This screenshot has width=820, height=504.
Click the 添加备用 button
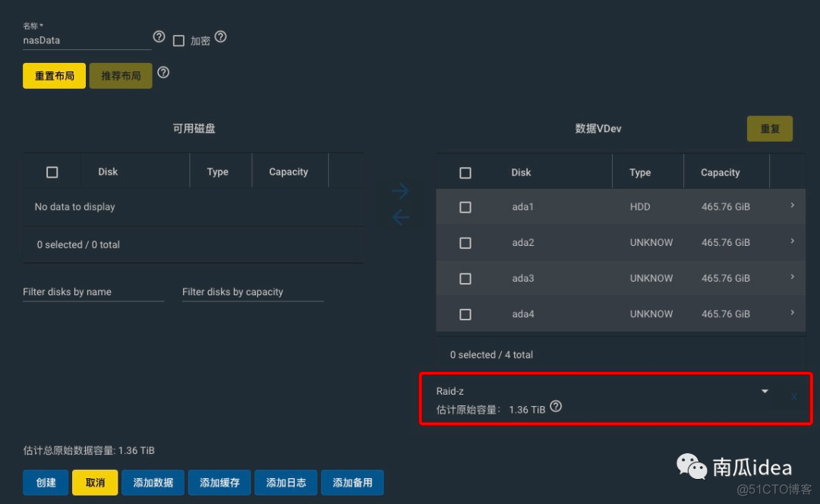point(352,483)
